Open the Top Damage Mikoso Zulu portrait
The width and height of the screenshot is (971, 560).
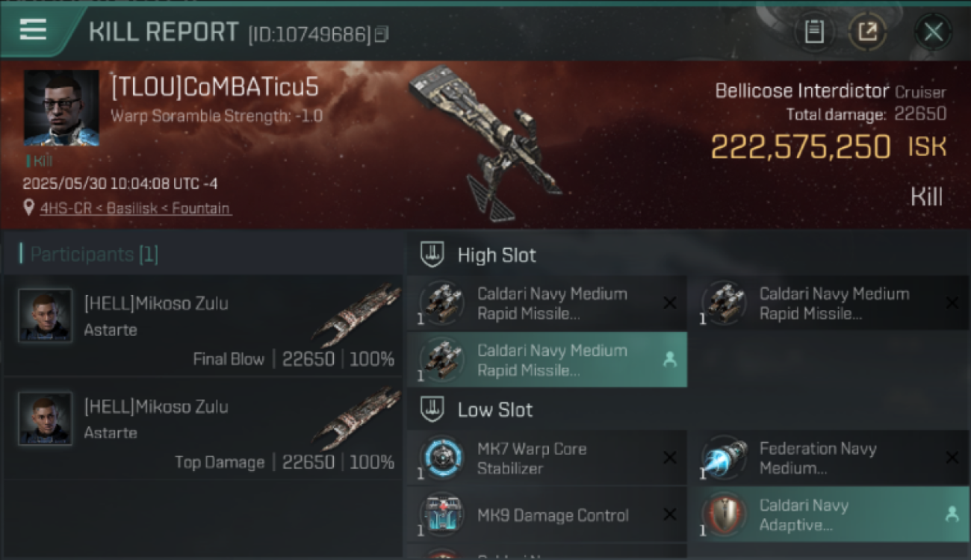(46, 418)
